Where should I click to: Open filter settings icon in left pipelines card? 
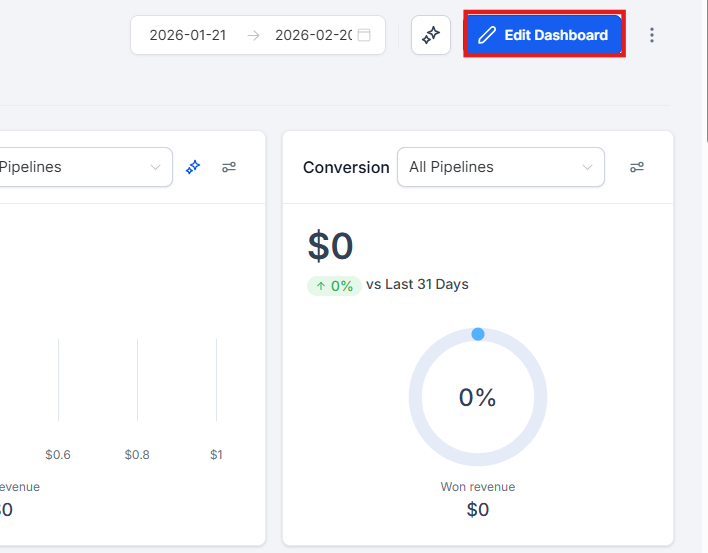point(229,167)
